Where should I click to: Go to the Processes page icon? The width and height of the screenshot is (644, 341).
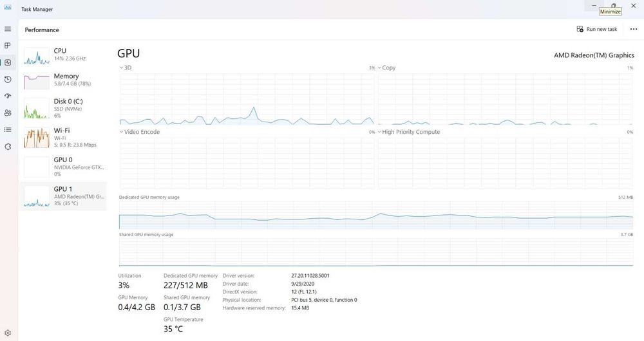7,46
